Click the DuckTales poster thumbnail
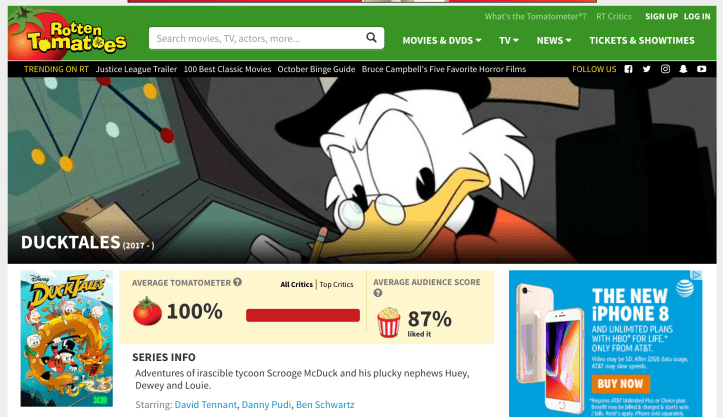This screenshot has width=723, height=417. (x=67, y=338)
